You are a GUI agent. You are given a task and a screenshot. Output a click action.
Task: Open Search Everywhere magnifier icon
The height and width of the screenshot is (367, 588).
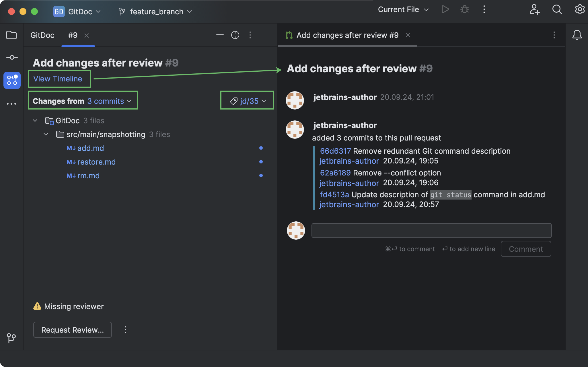coord(557,9)
